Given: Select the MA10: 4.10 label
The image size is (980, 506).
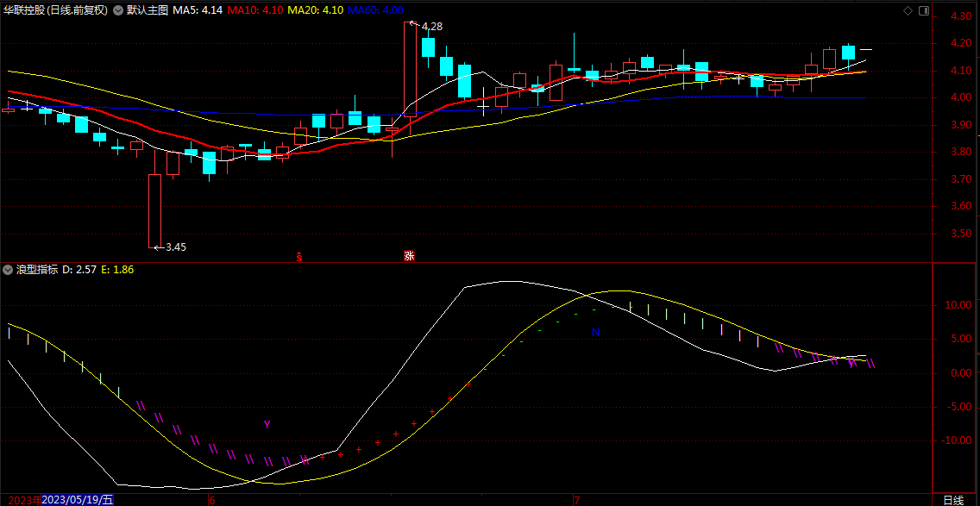Looking at the screenshot, I should (255, 10).
